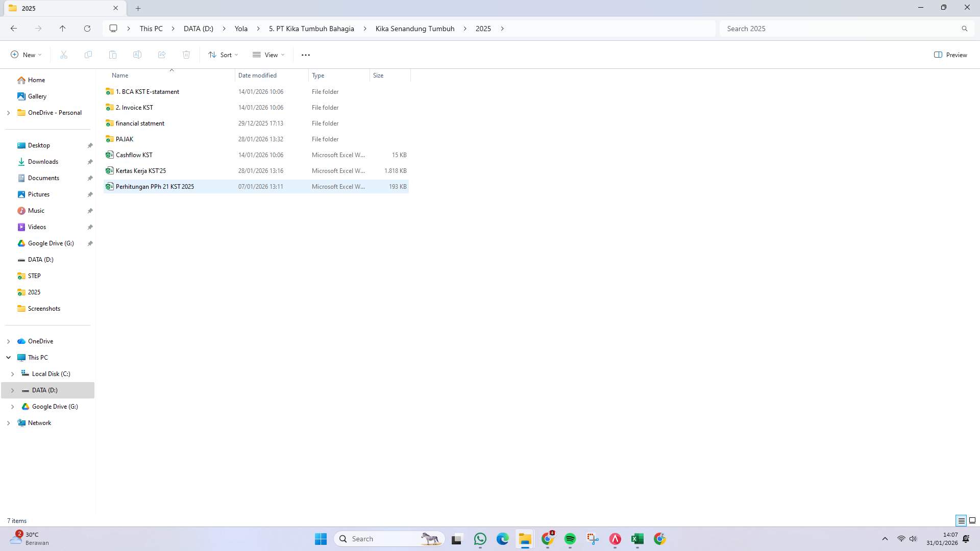The height and width of the screenshot is (551, 980).
Task: Click the Cut icon in the toolbar
Action: (x=63, y=55)
